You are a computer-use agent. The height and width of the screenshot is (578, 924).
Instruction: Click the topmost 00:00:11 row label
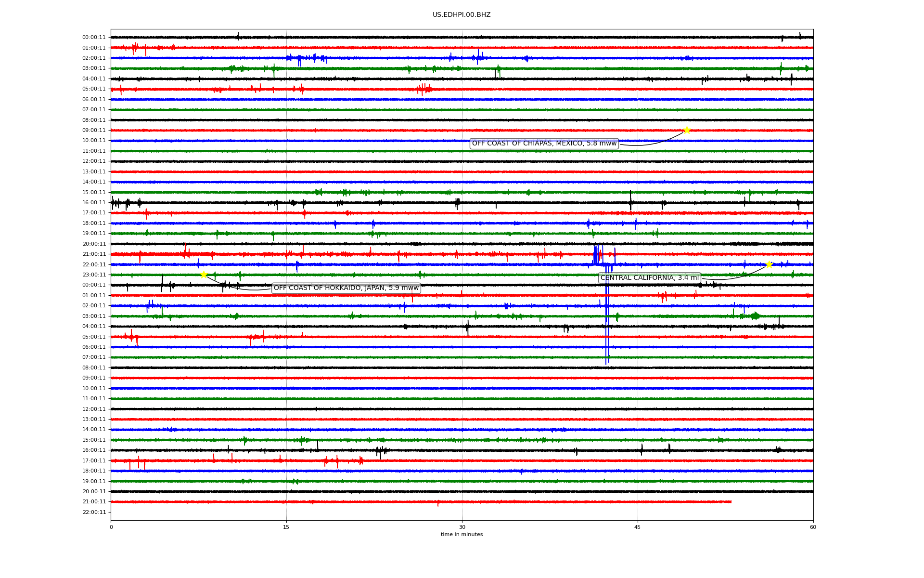click(x=94, y=38)
